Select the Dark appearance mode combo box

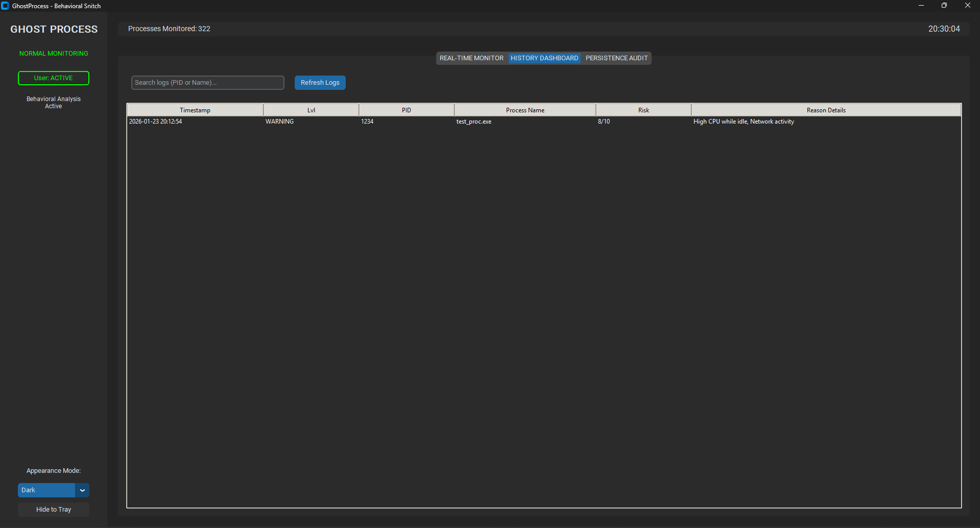click(46, 490)
